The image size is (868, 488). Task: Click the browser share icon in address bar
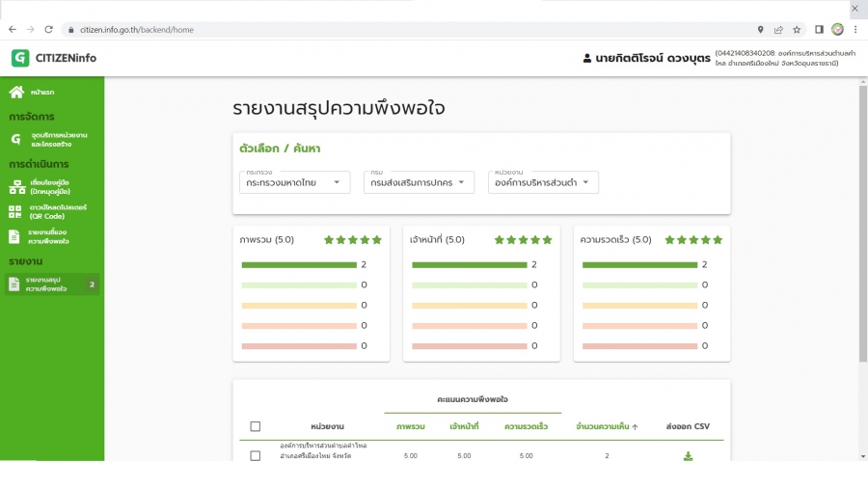(778, 30)
